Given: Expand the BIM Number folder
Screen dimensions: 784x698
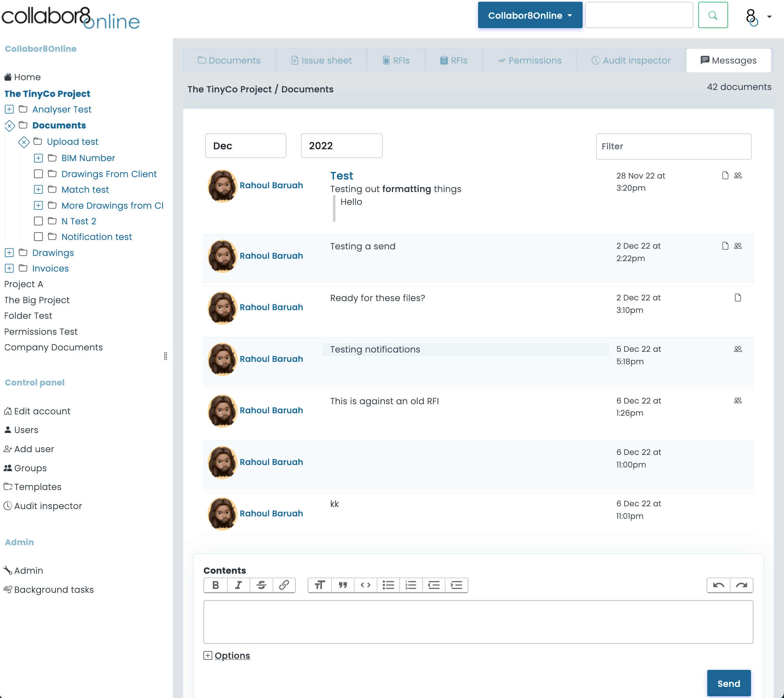Looking at the screenshot, I should pos(38,158).
